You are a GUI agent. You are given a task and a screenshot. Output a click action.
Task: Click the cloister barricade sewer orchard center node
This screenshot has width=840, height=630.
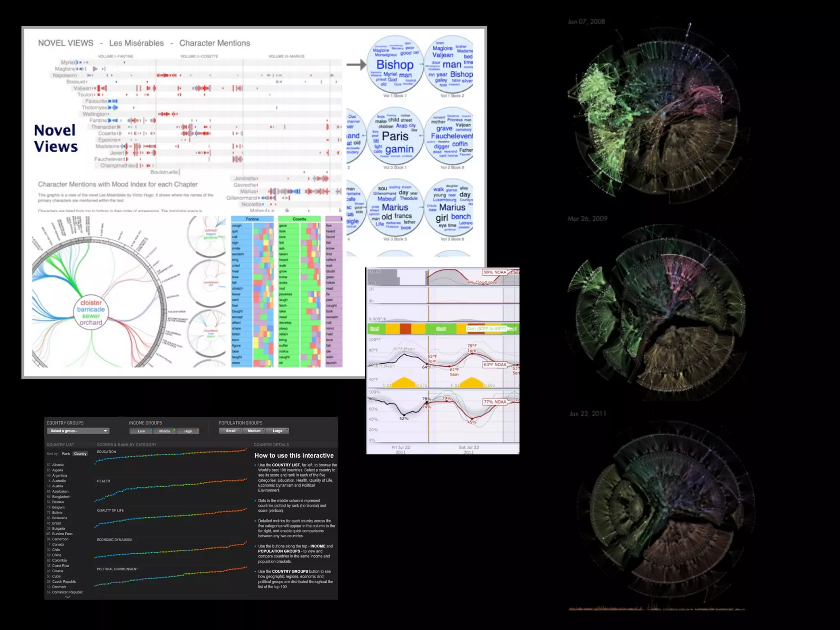91,313
